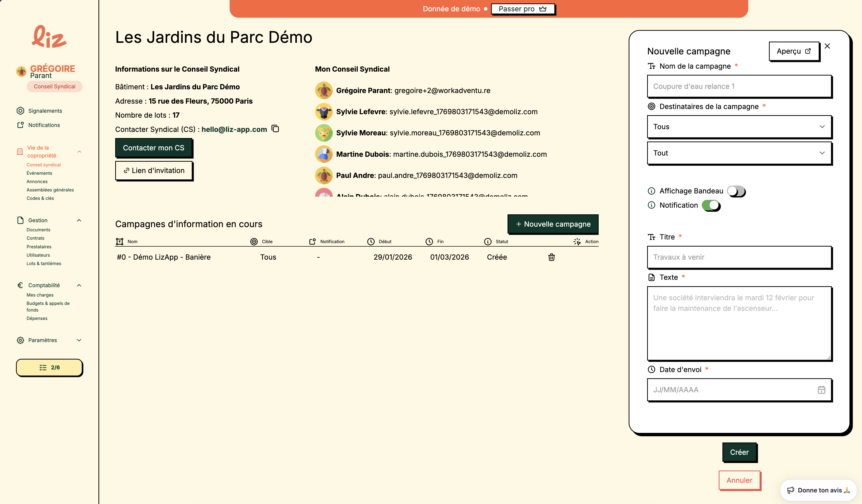862x504 pixels.
Task: Click the Notifications sidebar icon
Action: [x=20, y=125]
